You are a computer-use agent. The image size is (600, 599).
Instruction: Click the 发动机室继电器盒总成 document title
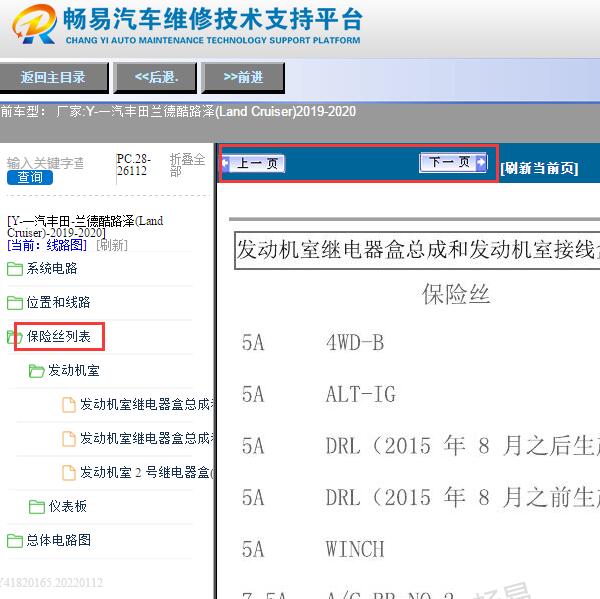coord(417,250)
